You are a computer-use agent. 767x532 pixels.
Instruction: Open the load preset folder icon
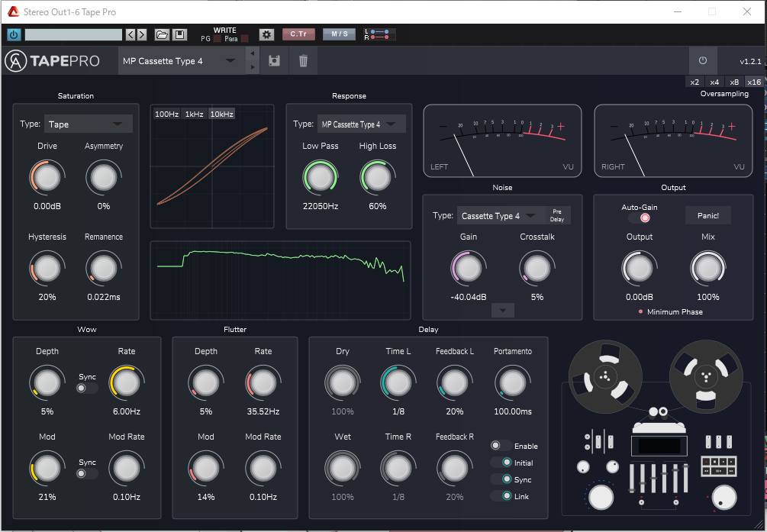(x=162, y=35)
